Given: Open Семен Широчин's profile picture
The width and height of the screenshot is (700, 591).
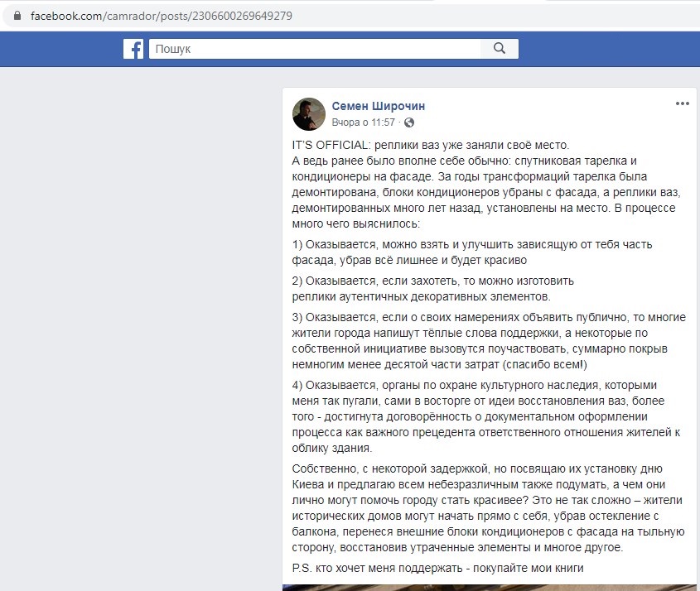Looking at the screenshot, I should 309,114.
